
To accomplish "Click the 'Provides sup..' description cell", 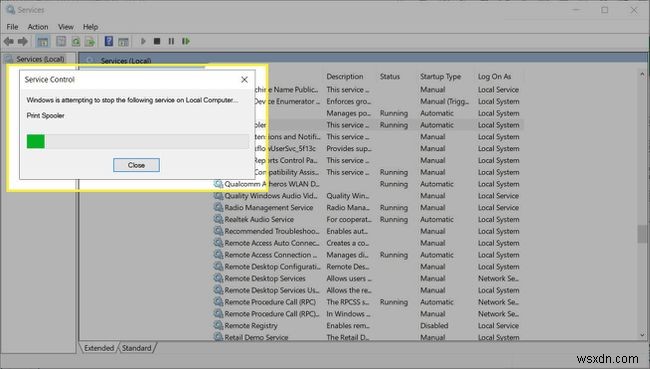I will (349, 148).
